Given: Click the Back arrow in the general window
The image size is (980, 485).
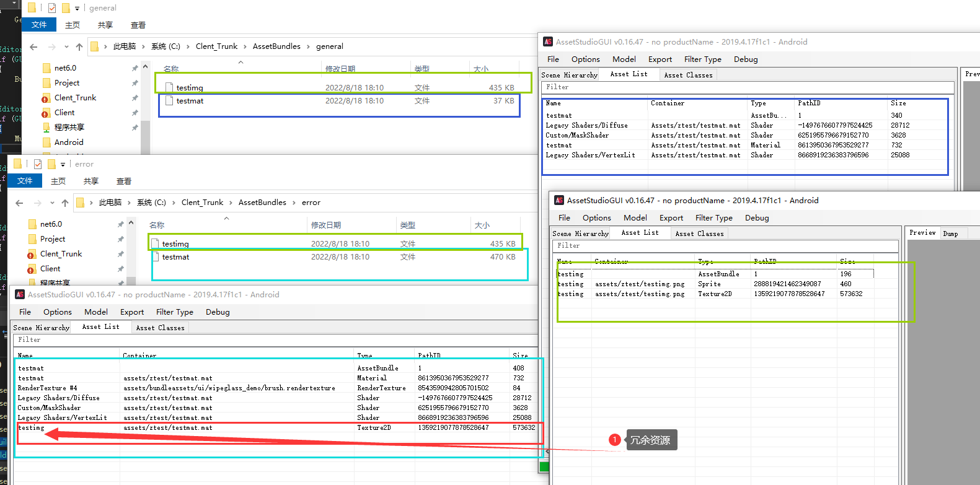Looking at the screenshot, I should (x=33, y=46).
